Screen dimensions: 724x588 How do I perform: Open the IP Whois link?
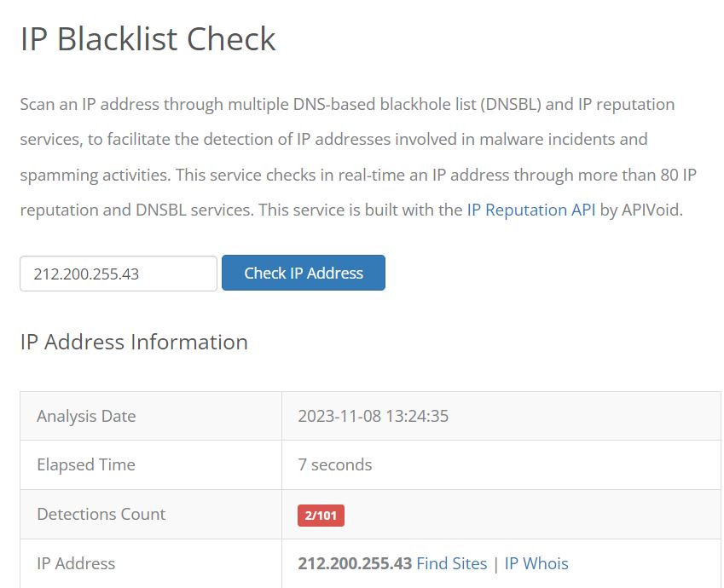[x=536, y=563]
